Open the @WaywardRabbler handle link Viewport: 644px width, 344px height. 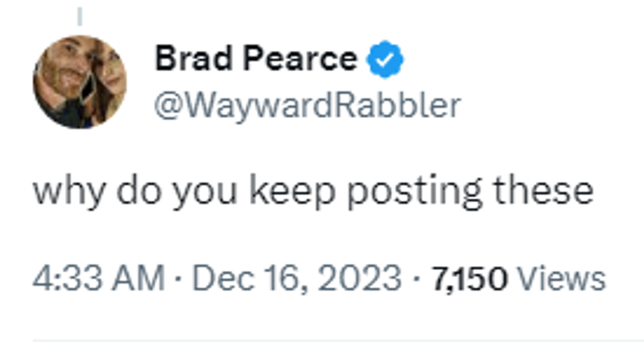click(x=308, y=106)
